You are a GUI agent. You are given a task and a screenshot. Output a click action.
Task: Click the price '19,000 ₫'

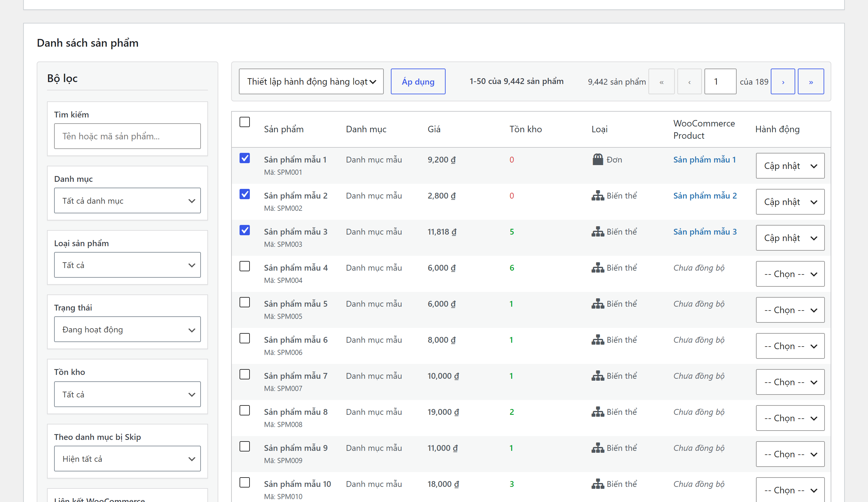point(443,412)
